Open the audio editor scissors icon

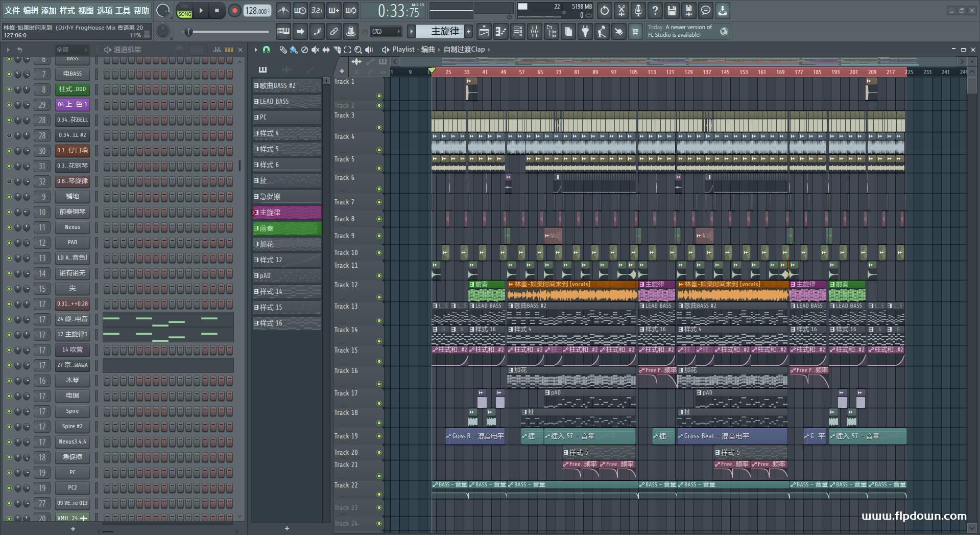click(621, 10)
